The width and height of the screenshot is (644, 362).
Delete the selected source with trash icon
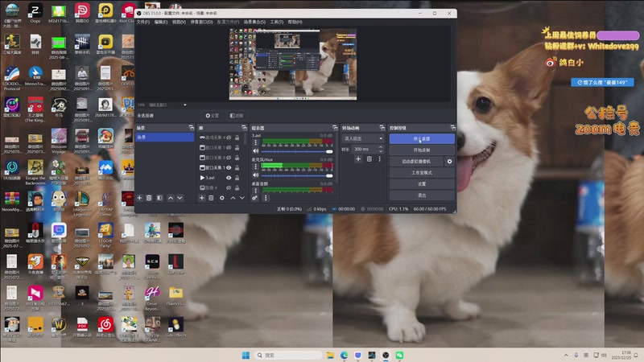[211, 198]
